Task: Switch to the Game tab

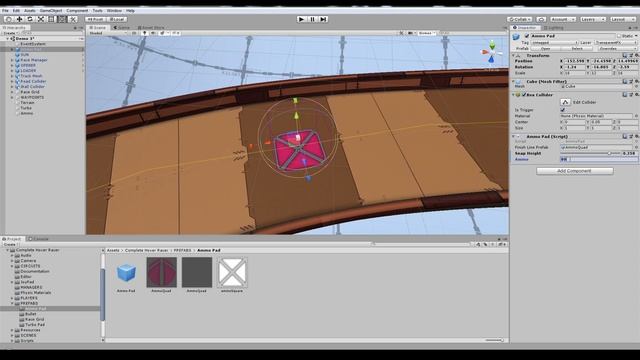Action: 122,28
